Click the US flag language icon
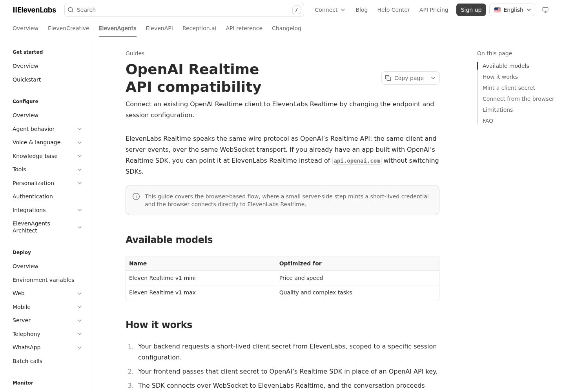The height and width of the screenshot is (392, 565). 498,10
